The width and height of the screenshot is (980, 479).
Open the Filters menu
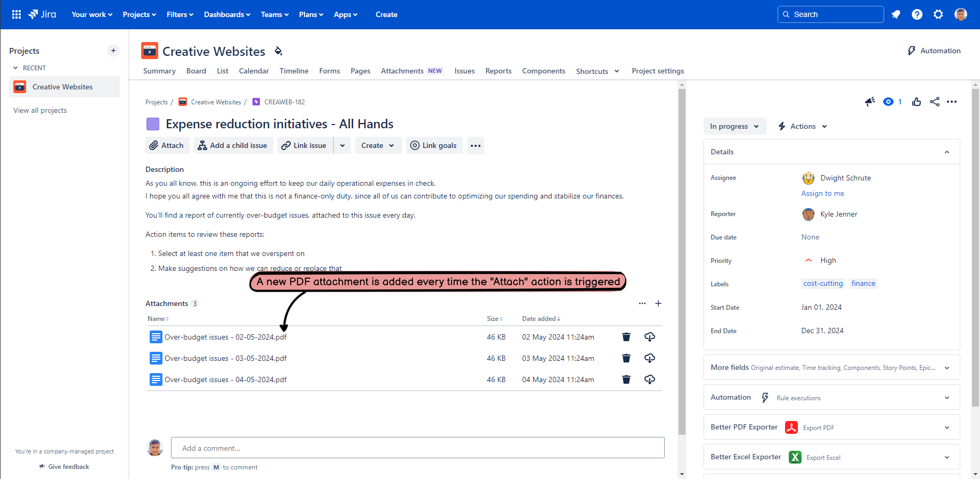(179, 14)
